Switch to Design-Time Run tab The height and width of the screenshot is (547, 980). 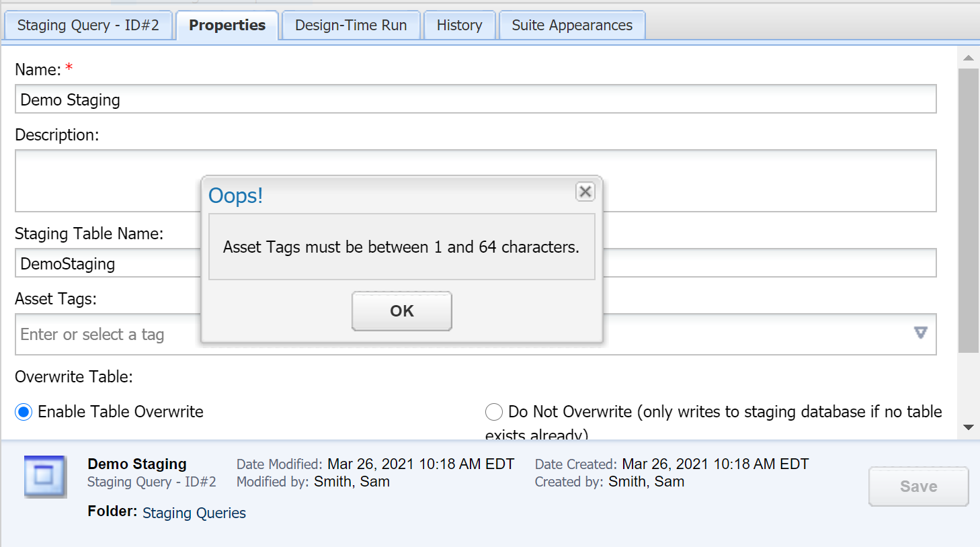coord(351,26)
